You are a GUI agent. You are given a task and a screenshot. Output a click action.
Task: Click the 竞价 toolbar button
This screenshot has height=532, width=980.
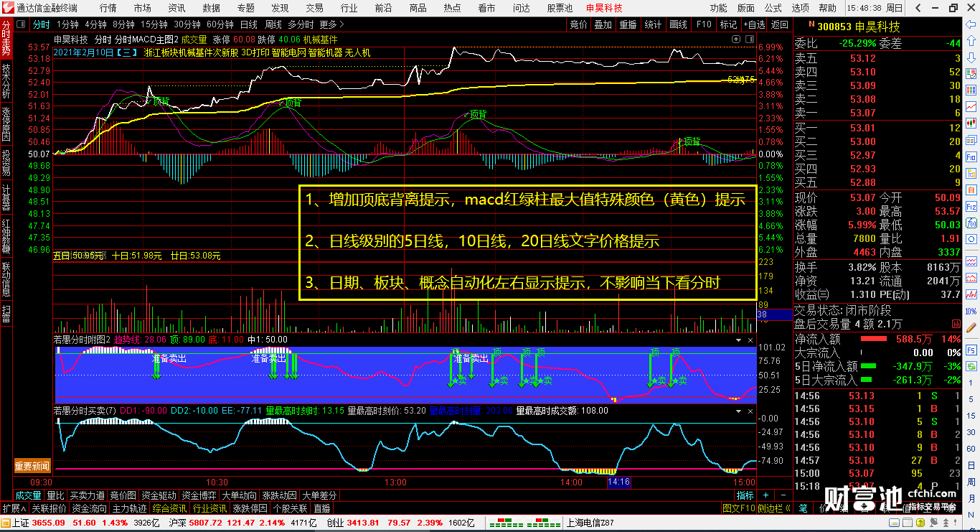(579, 24)
